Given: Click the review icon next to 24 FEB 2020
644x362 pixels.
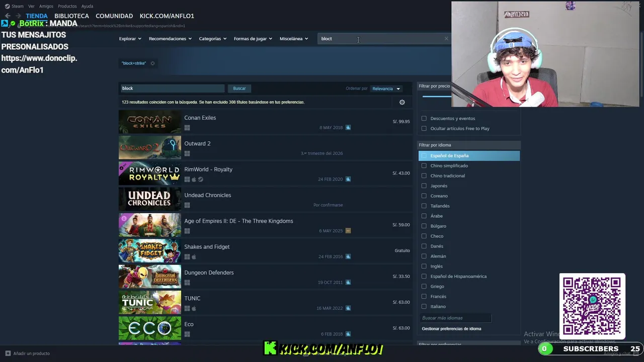Looking at the screenshot, I should [348, 179].
